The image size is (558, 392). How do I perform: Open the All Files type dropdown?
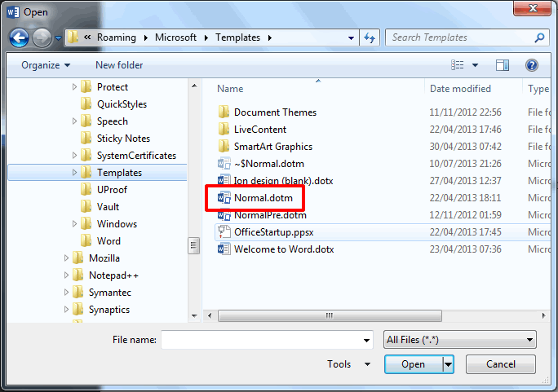(x=460, y=340)
